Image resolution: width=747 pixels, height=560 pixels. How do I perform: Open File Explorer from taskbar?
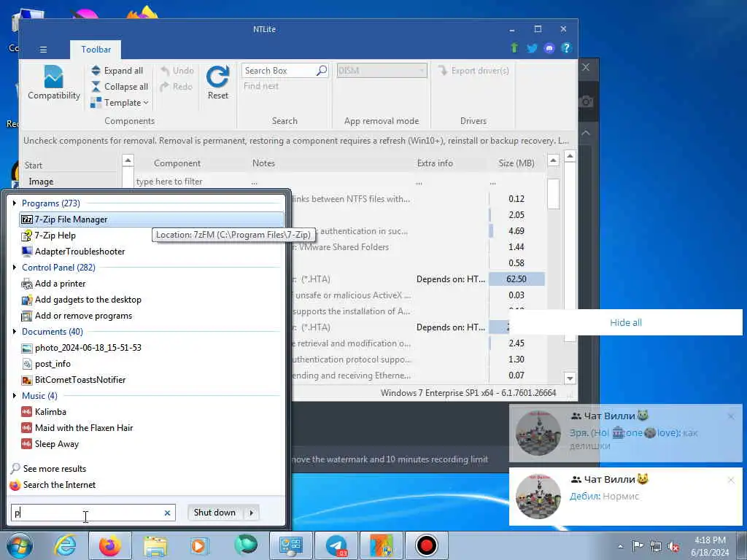coord(155,545)
